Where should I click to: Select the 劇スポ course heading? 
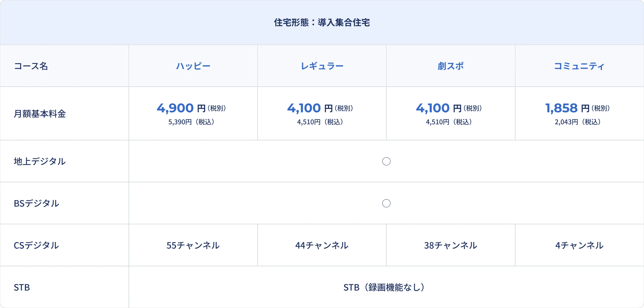[x=451, y=66]
